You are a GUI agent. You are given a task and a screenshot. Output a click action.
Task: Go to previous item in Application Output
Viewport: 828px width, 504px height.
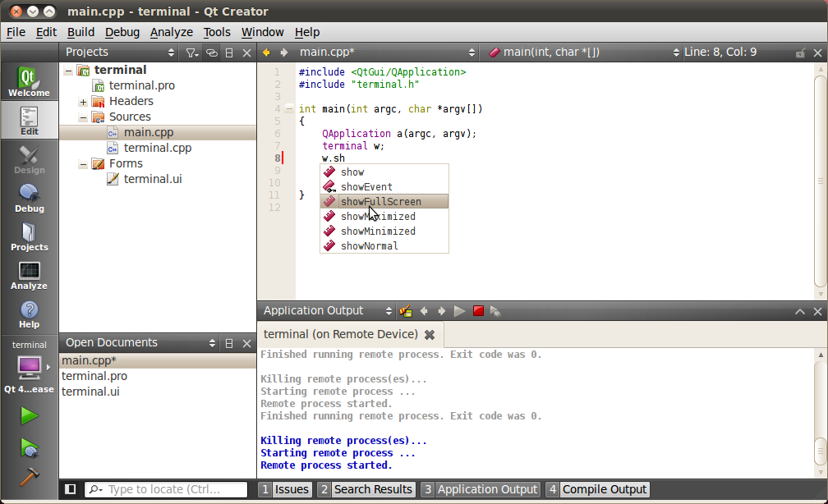[x=424, y=311]
